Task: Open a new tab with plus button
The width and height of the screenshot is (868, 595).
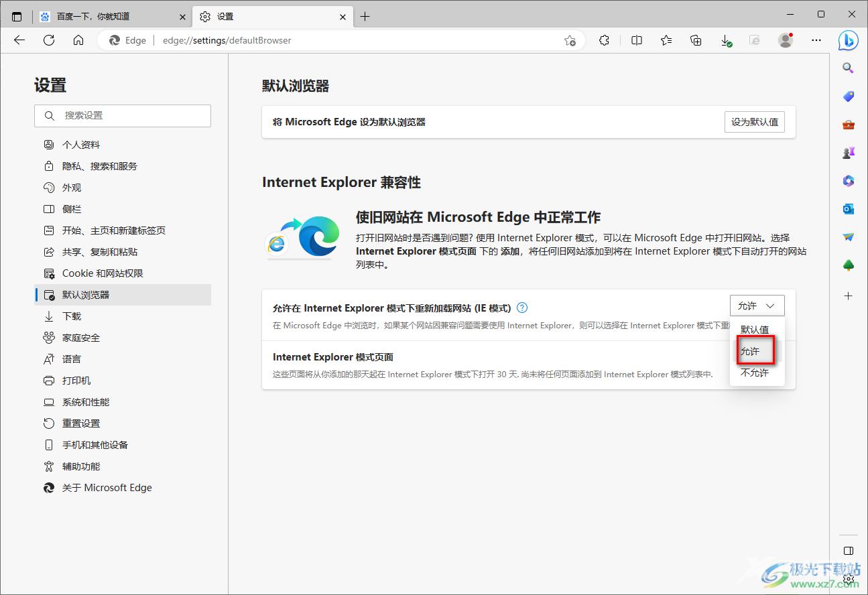Action: (x=365, y=17)
